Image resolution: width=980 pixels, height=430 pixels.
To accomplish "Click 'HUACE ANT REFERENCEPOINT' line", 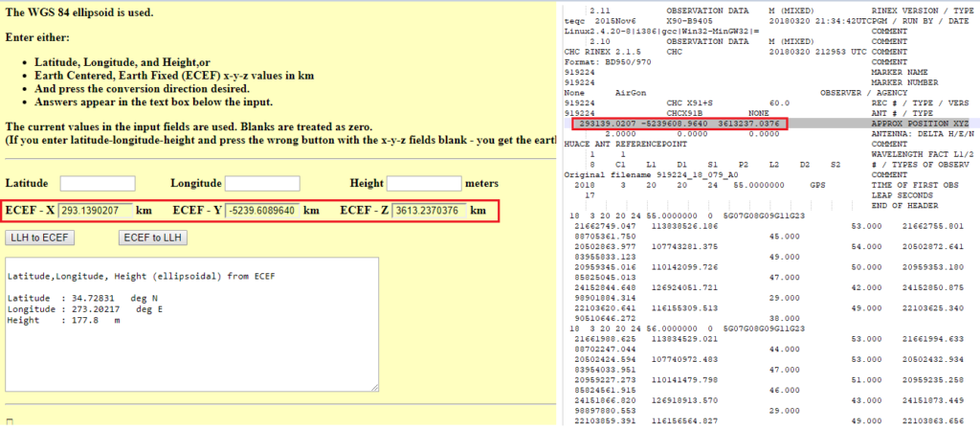I will click(x=626, y=144).
